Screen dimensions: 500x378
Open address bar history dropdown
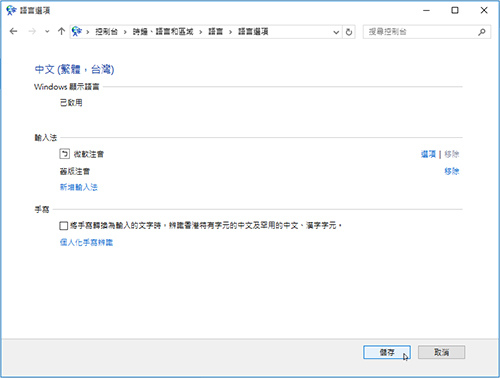point(336,32)
